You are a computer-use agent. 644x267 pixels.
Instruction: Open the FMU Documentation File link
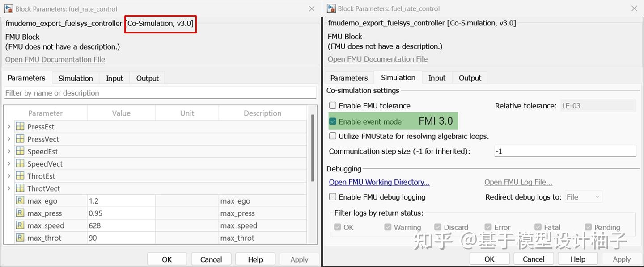[x=55, y=59]
